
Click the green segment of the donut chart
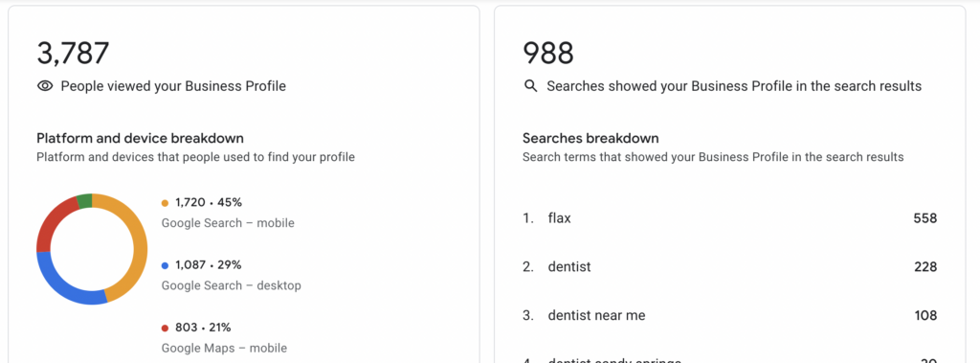tap(85, 201)
